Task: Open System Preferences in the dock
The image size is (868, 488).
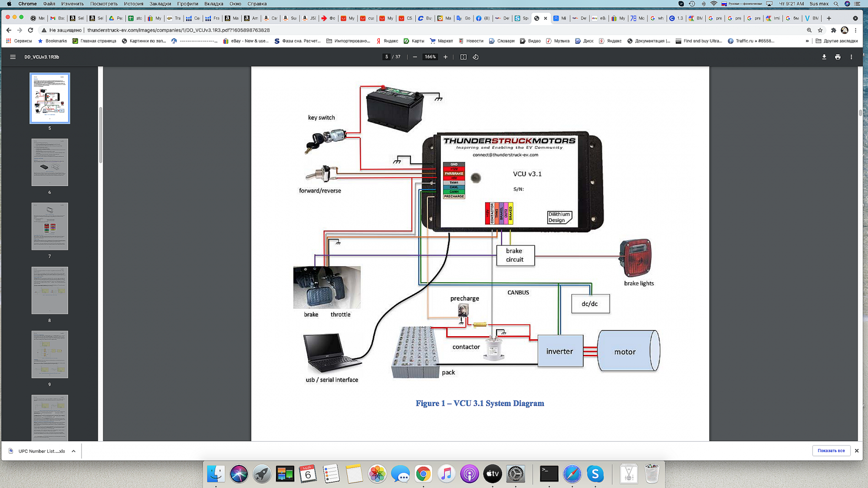Action: click(x=516, y=474)
